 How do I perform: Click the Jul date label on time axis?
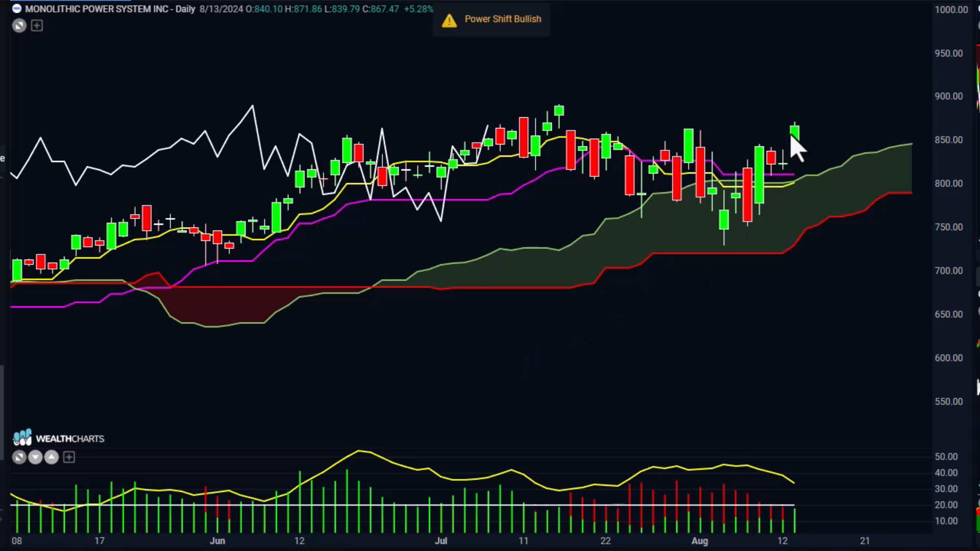tap(441, 541)
